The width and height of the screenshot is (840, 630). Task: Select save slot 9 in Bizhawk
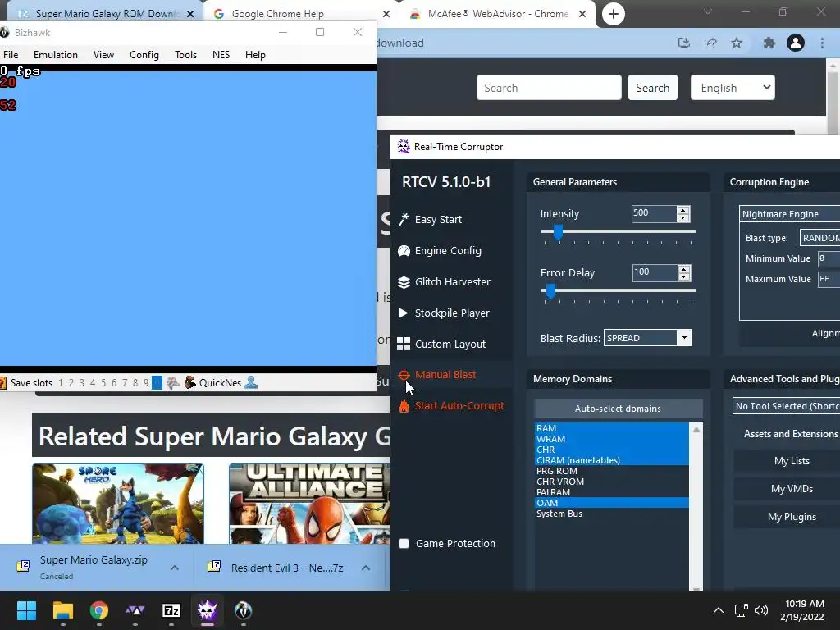pyautogui.click(x=146, y=382)
